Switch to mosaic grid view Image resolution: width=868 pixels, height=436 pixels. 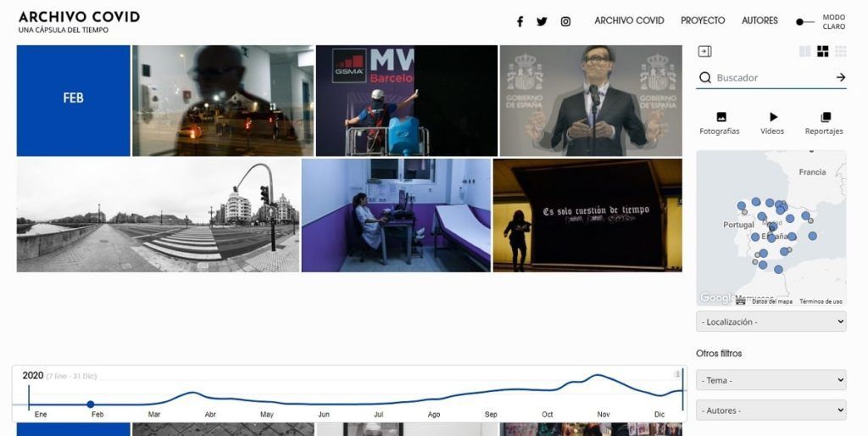[x=823, y=52]
